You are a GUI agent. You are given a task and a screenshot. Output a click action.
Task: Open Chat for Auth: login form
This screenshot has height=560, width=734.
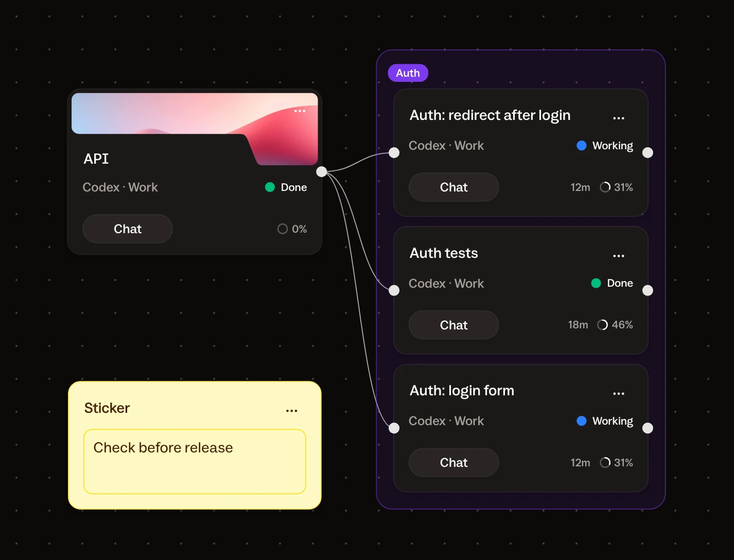click(454, 463)
